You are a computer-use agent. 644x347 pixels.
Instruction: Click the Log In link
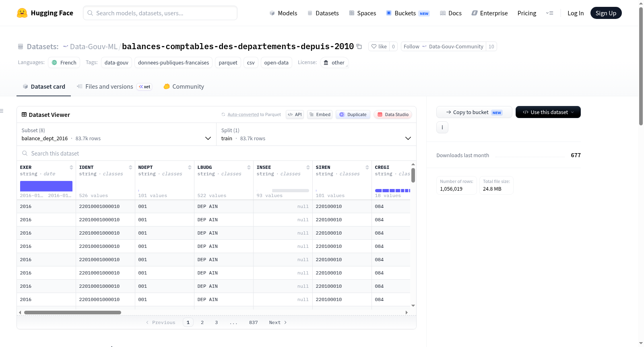click(576, 13)
